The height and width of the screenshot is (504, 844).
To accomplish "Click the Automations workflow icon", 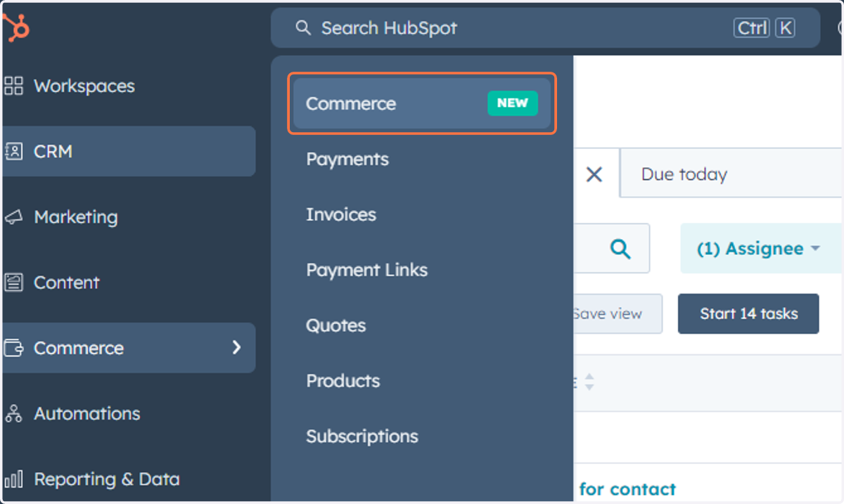I will (x=13, y=413).
